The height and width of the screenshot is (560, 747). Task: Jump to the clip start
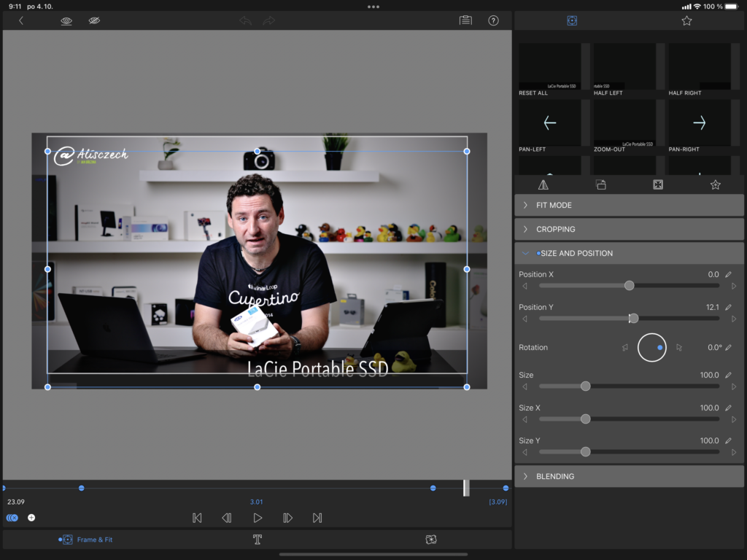pyautogui.click(x=197, y=518)
